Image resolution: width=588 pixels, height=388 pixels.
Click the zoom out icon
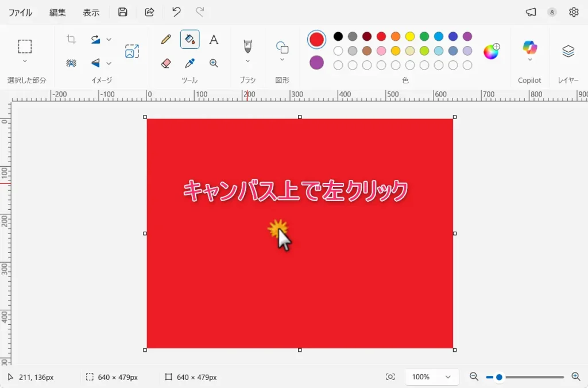(x=474, y=377)
